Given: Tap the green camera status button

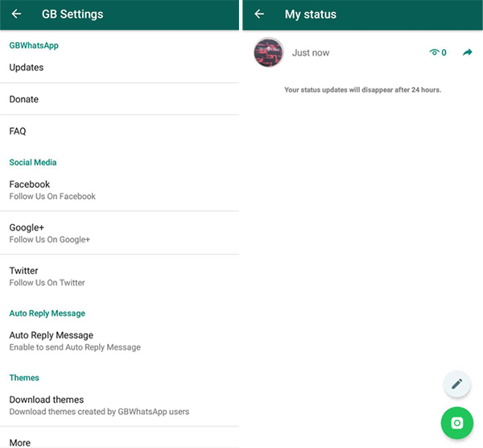Looking at the screenshot, I should coord(456,423).
